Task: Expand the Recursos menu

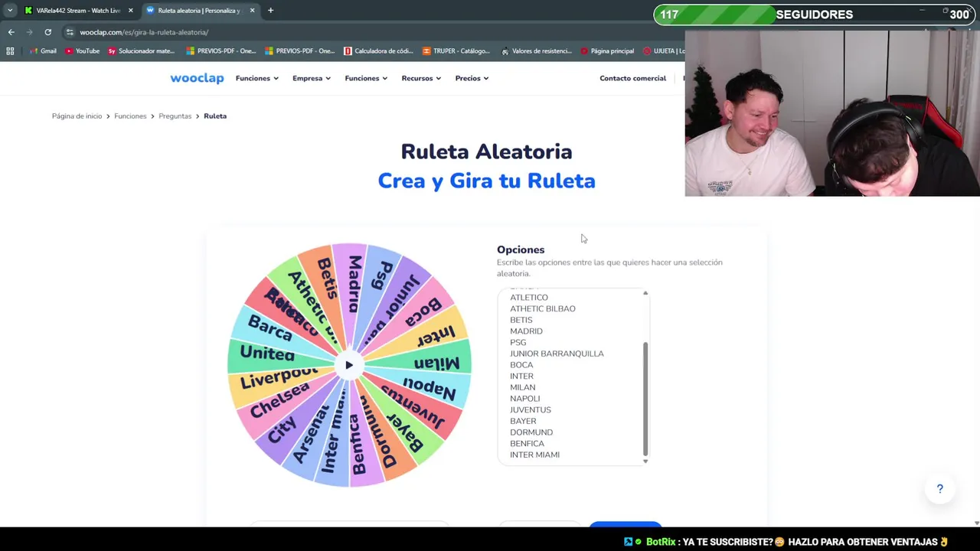Action: [421, 78]
